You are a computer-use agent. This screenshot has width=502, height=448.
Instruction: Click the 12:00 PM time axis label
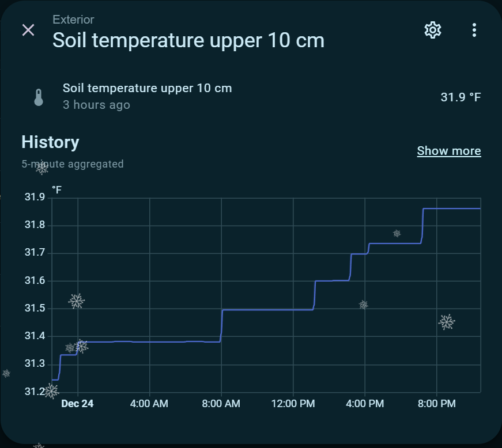click(293, 404)
